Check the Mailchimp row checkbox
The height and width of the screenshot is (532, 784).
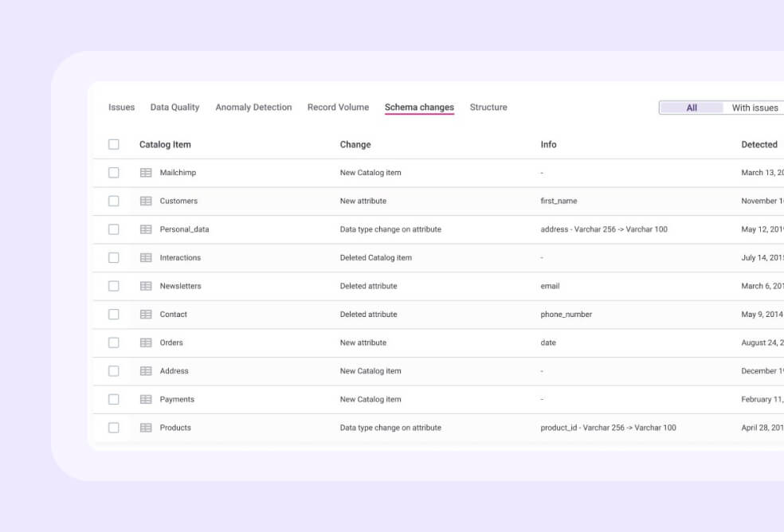pyautogui.click(x=113, y=172)
